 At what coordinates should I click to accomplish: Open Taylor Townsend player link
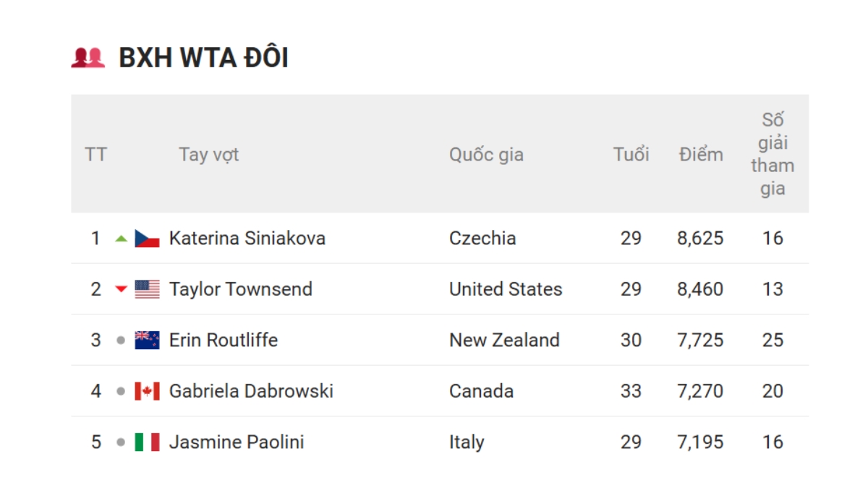(240, 289)
